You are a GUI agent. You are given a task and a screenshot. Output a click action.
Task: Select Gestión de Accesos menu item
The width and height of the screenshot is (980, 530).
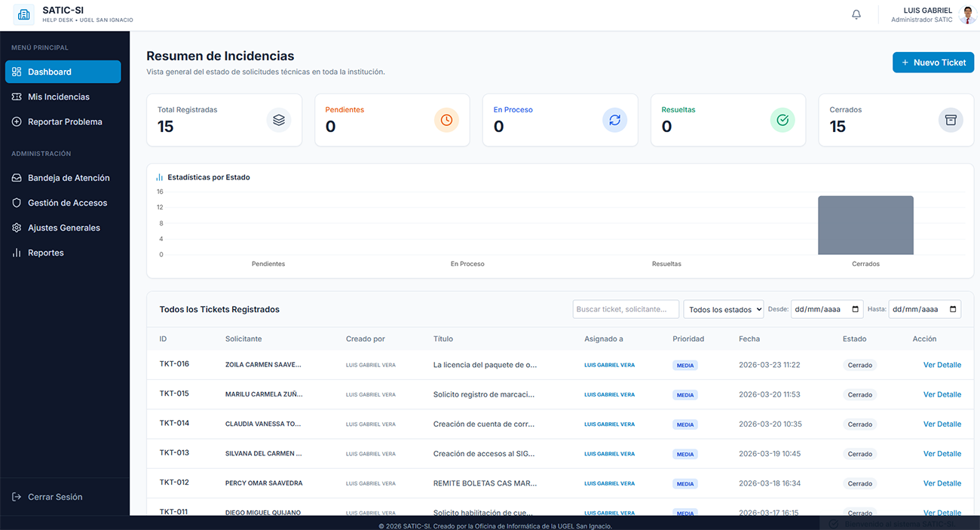coord(67,203)
